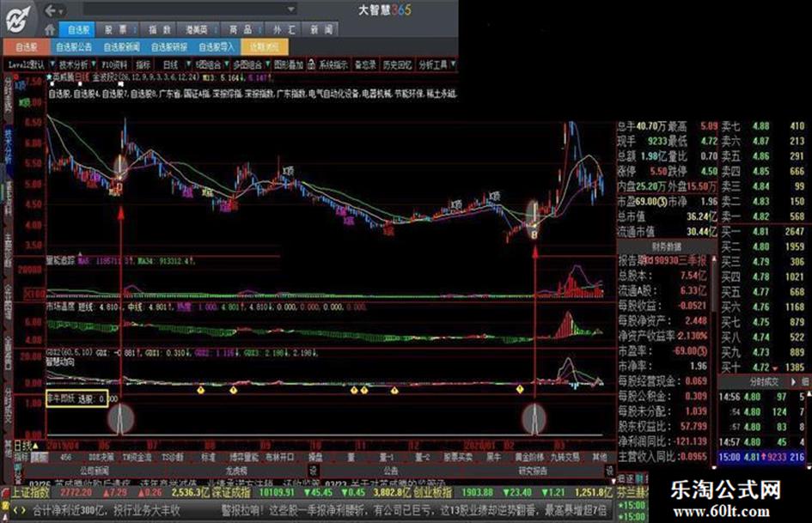Open the 龙虎榜 bottom panel tab

coord(236,471)
